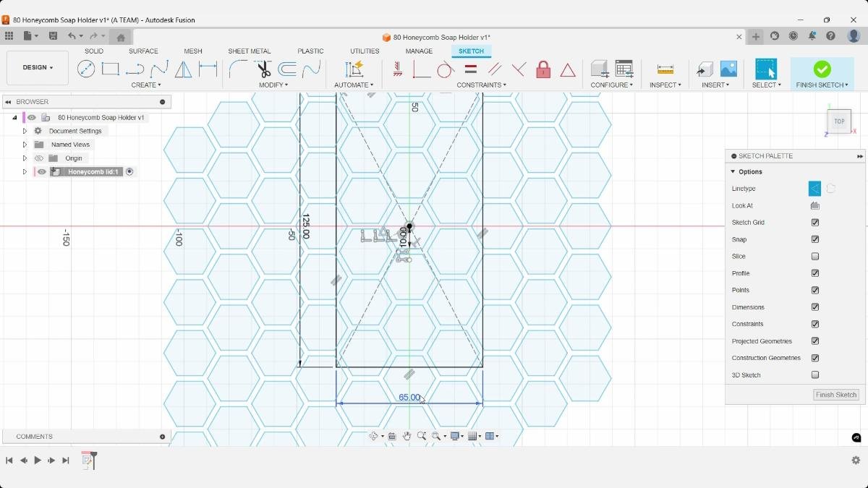868x488 pixels.
Task: Apply the Equal constraint
Action: click(470, 69)
